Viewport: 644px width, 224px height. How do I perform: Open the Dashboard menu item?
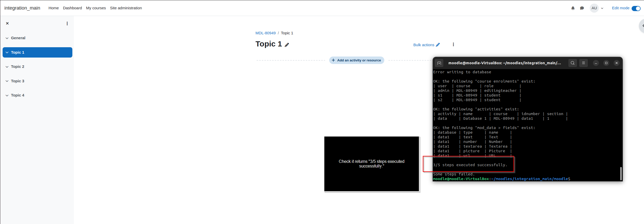click(x=72, y=8)
